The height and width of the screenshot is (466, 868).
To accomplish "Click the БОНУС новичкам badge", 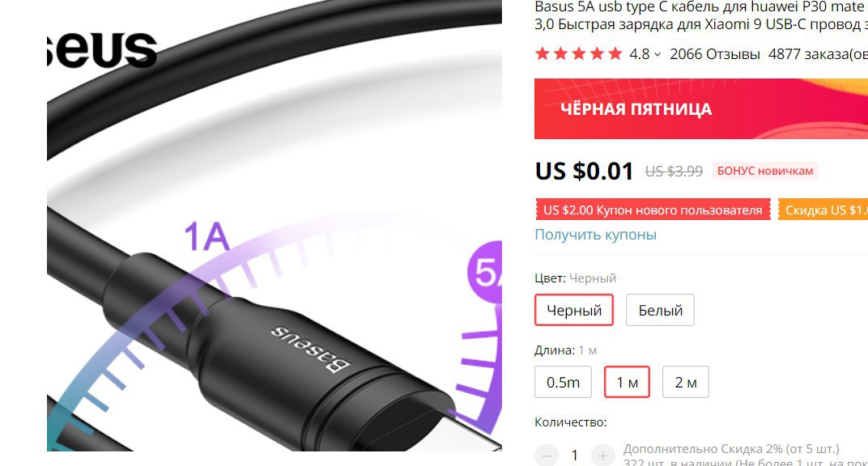I will (x=765, y=171).
